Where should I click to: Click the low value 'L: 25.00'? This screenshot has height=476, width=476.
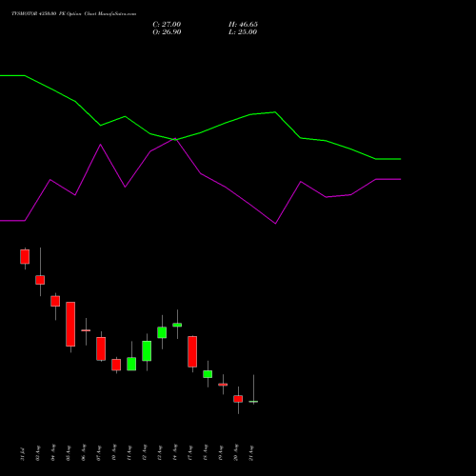pyautogui.click(x=243, y=32)
